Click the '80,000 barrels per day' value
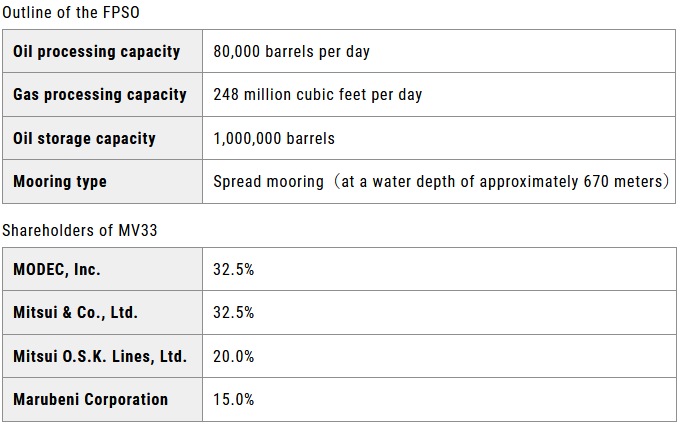 click(292, 51)
